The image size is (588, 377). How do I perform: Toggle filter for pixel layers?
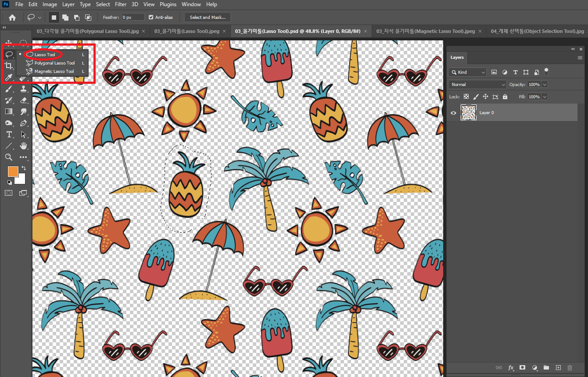tap(494, 72)
